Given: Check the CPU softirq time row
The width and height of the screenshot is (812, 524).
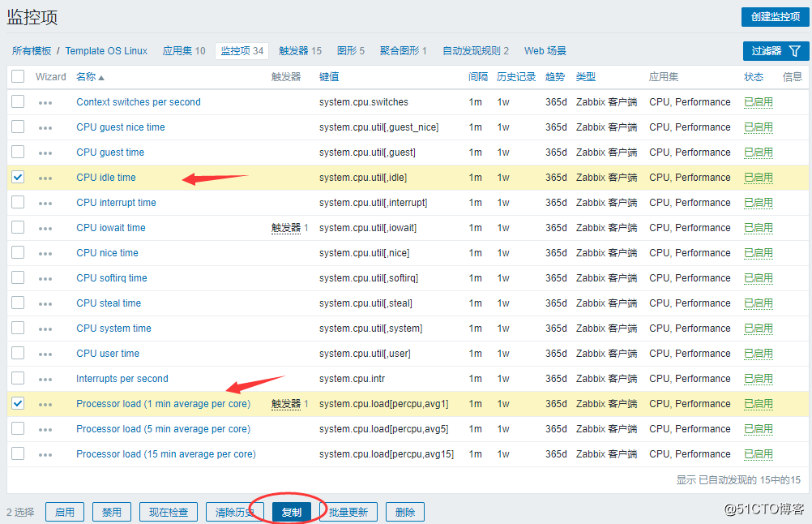Looking at the screenshot, I should 18,277.
